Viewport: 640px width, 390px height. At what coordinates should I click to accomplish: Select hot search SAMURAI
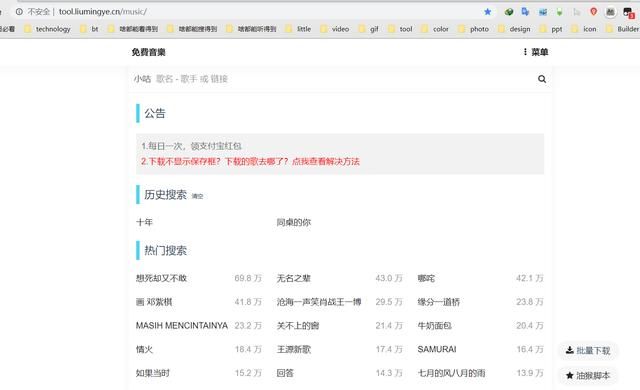pyautogui.click(x=437, y=349)
